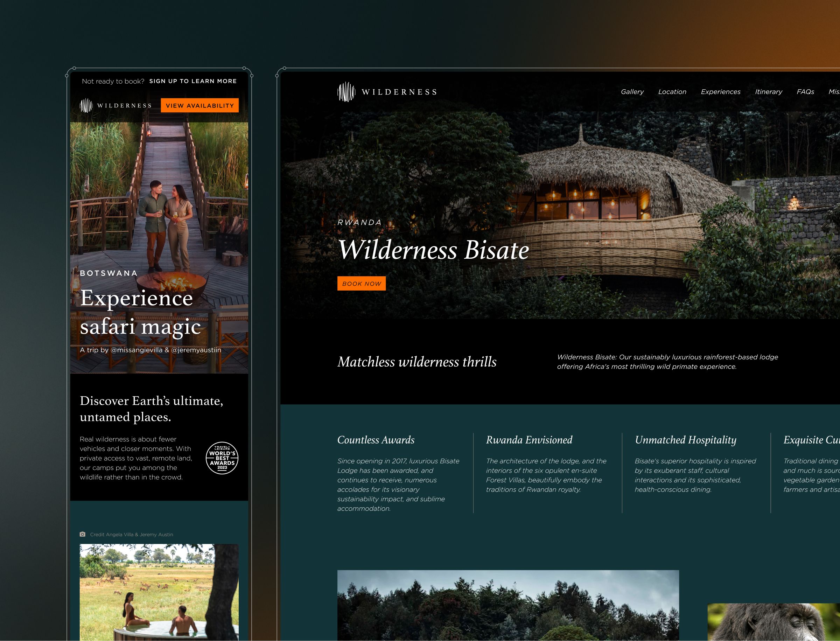Click the View Availability button
Image resolution: width=840 pixels, height=641 pixels.
(199, 106)
